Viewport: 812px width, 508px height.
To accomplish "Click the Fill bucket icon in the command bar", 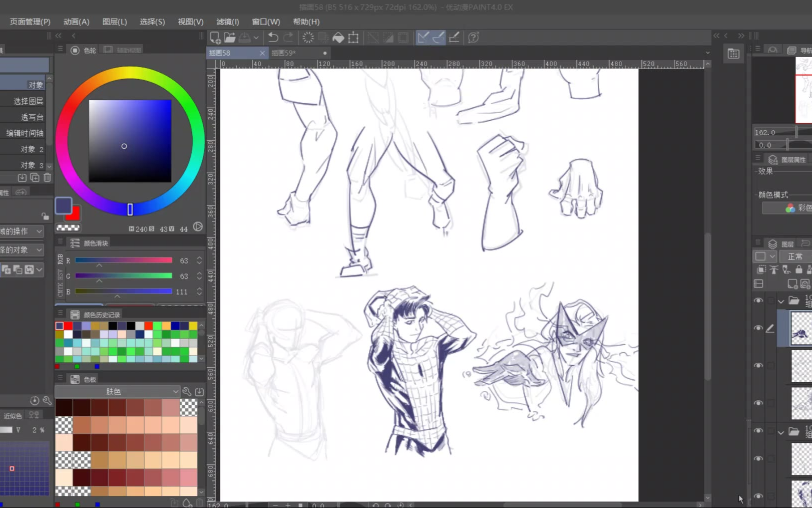I will click(338, 38).
